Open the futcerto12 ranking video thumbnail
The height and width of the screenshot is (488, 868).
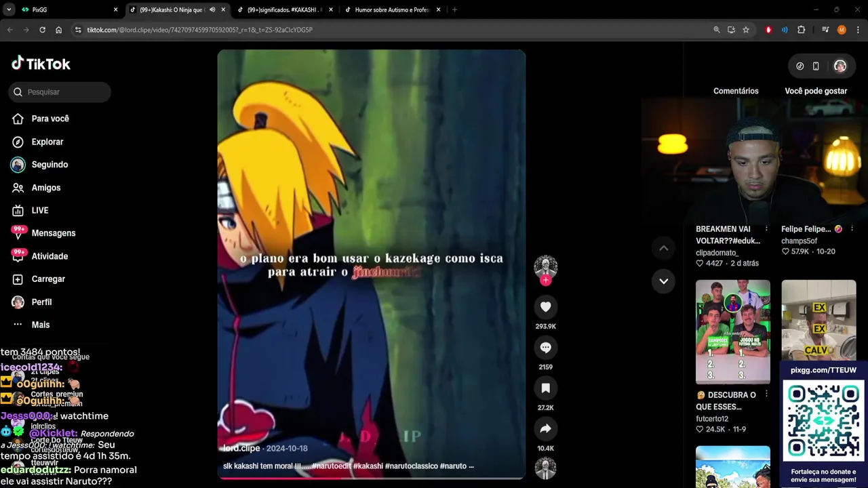click(x=733, y=332)
